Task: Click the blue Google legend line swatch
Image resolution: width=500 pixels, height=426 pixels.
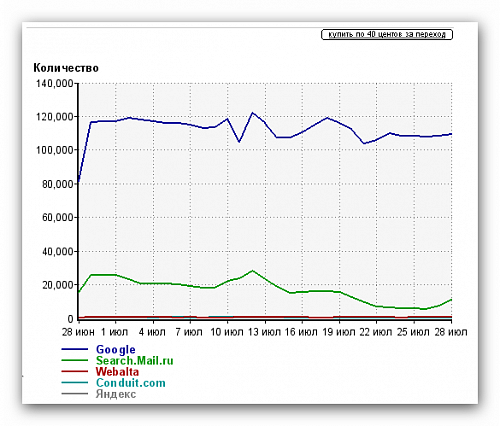Action: pyautogui.click(x=75, y=349)
